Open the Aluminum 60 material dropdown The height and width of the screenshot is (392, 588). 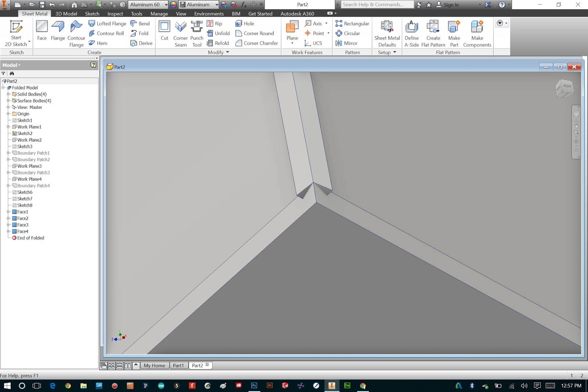pos(166,4)
